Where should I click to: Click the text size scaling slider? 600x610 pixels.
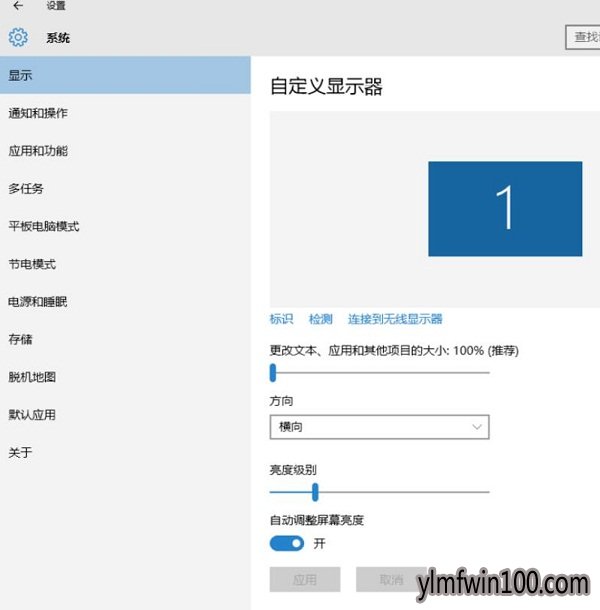click(380, 373)
